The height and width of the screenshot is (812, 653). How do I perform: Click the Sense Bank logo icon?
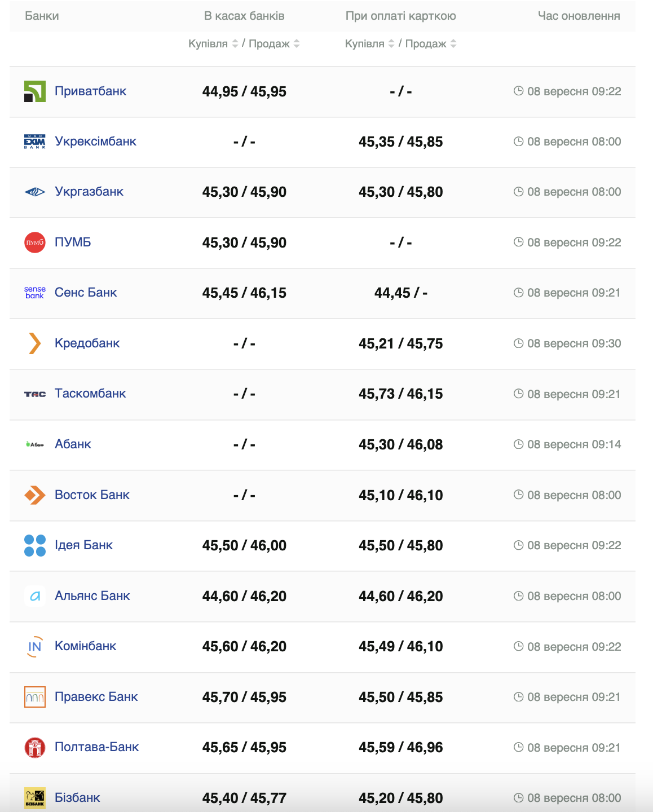35,293
